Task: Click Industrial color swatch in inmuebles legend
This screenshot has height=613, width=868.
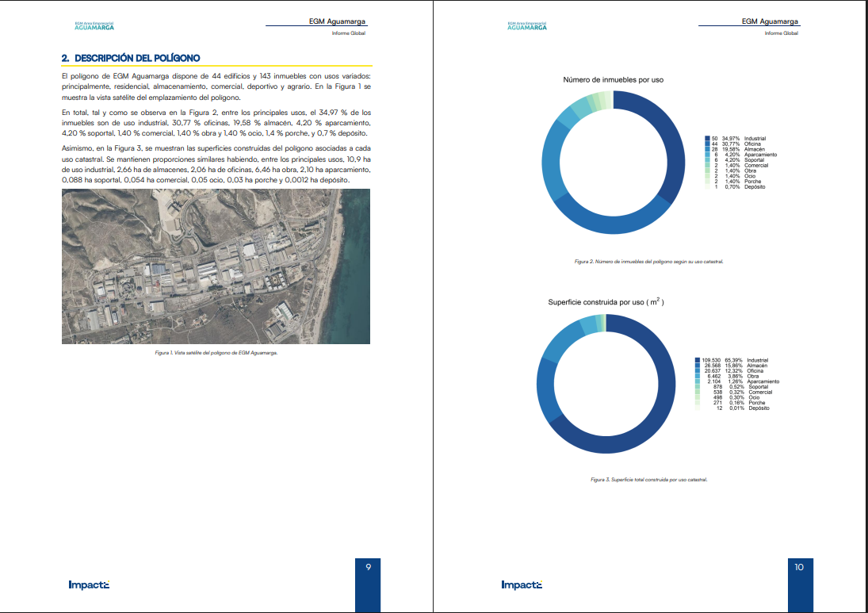Action: [706, 139]
